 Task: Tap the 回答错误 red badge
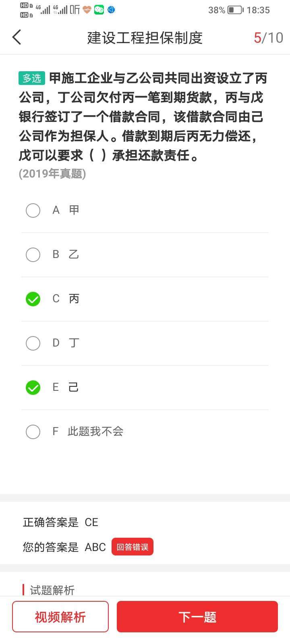click(133, 547)
